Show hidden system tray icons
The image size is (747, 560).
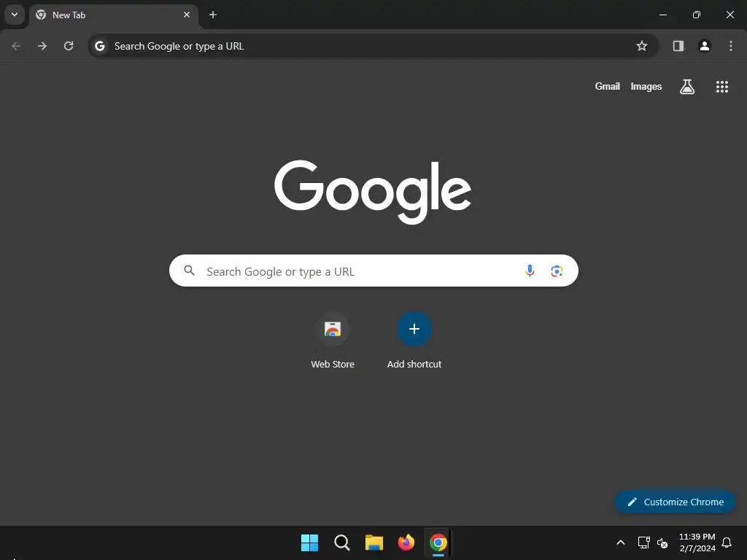(x=621, y=542)
